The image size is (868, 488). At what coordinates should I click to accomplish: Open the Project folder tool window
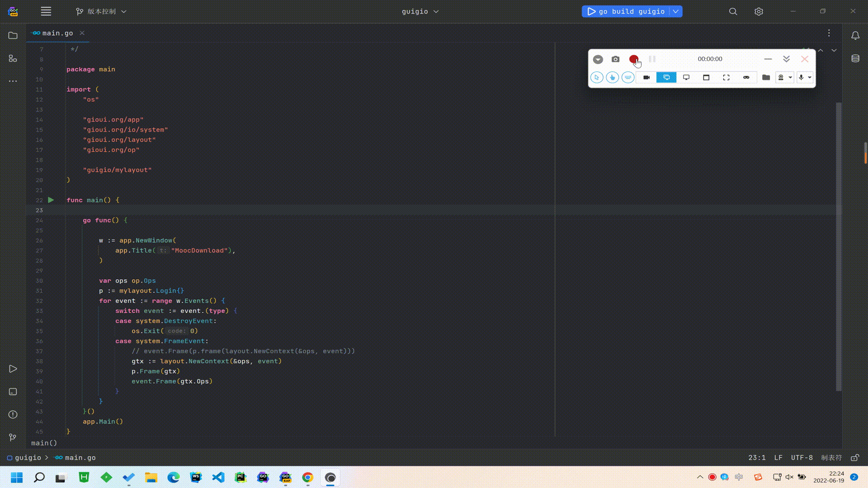[x=13, y=35]
